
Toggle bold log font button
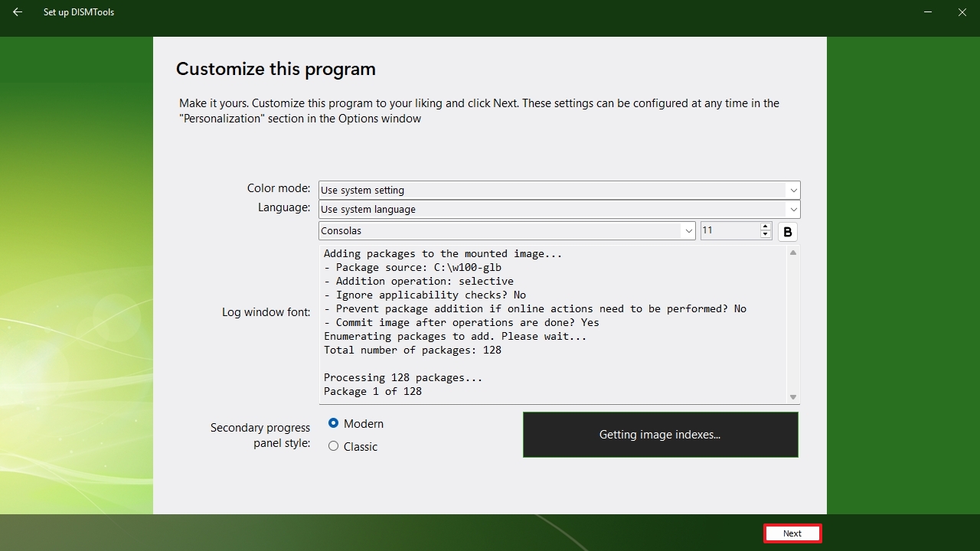(x=788, y=232)
